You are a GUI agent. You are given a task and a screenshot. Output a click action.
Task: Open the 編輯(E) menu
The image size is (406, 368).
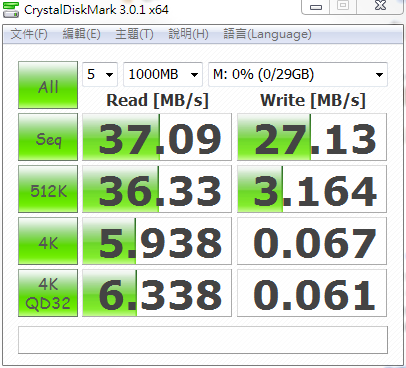coord(82,34)
